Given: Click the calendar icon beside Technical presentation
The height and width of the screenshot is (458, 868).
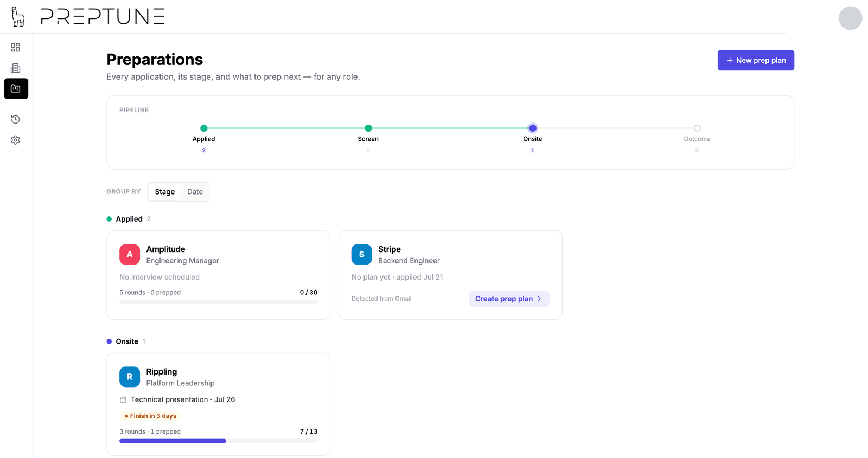Looking at the screenshot, I should point(123,399).
